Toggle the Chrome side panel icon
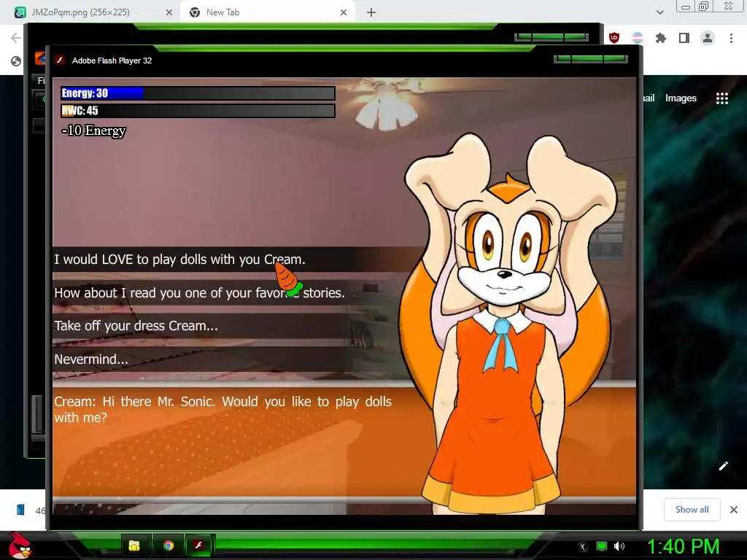Image resolution: width=747 pixels, height=560 pixels. coord(684,38)
